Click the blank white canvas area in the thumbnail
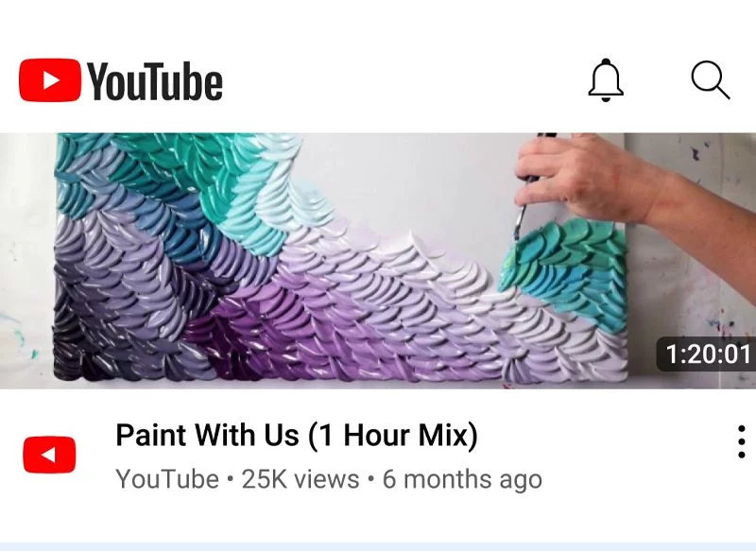This screenshot has width=756, height=551. pos(410,183)
